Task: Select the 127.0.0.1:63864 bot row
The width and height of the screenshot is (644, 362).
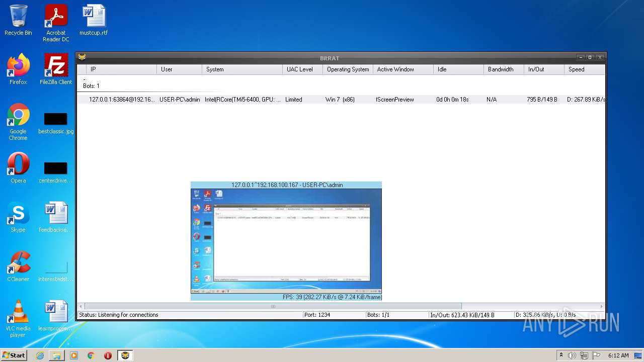Action: point(341,100)
